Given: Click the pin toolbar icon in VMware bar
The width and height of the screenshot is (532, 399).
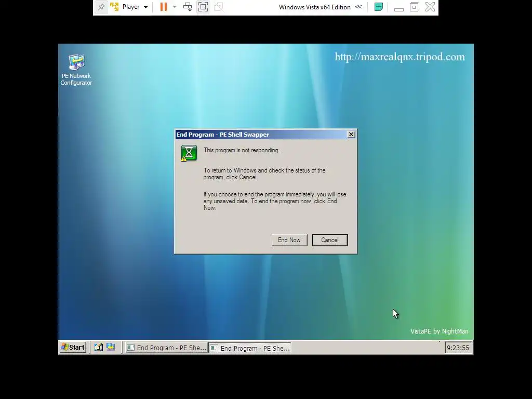Looking at the screenshot, I should [101, 7].
